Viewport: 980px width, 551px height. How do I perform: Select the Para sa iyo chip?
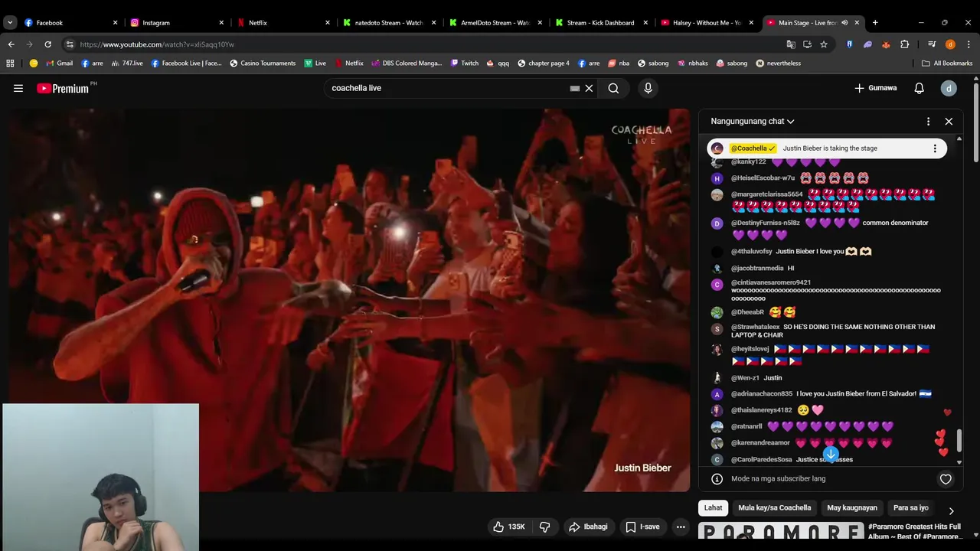point(910,508)
